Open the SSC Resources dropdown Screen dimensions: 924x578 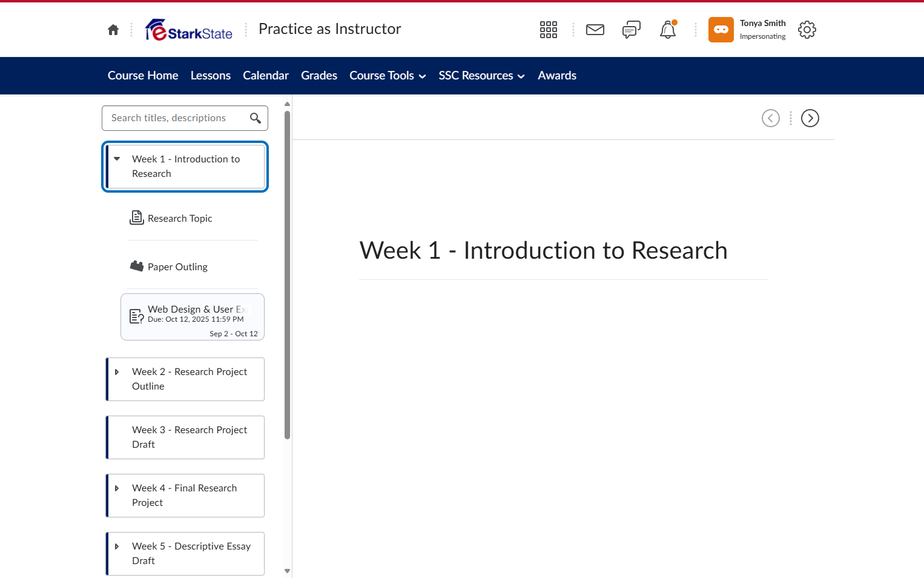click(x=481, y=76)
